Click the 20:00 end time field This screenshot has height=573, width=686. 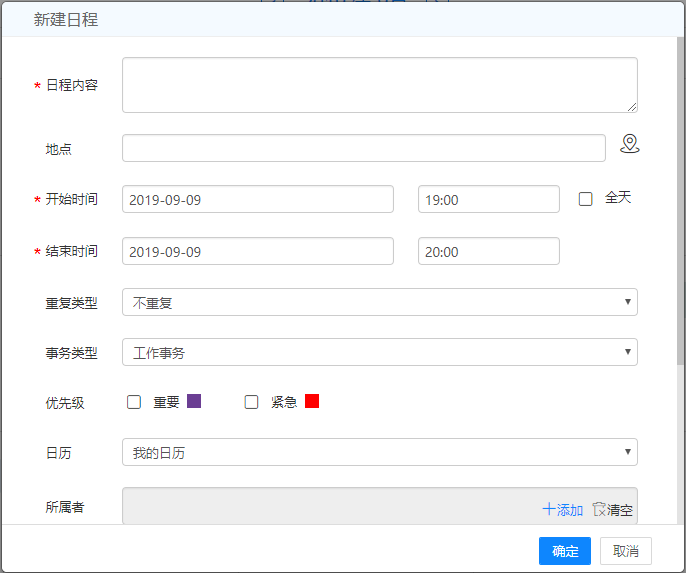point(488,251)
